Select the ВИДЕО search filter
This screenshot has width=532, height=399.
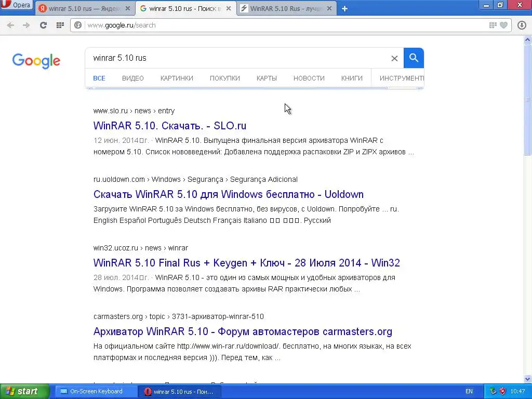[x=132, y=78]
